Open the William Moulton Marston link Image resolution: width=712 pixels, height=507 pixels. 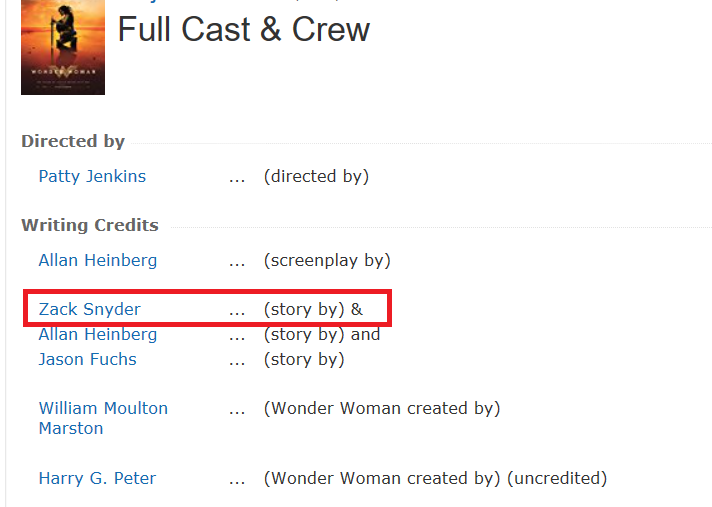(x=103, y=418)
